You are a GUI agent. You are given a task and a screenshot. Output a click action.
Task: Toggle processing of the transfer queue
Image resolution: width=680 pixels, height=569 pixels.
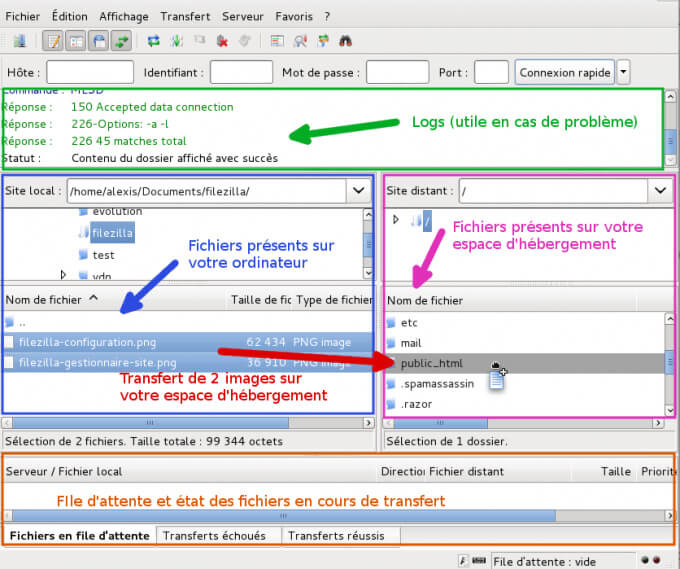click(x=177, y=41)
